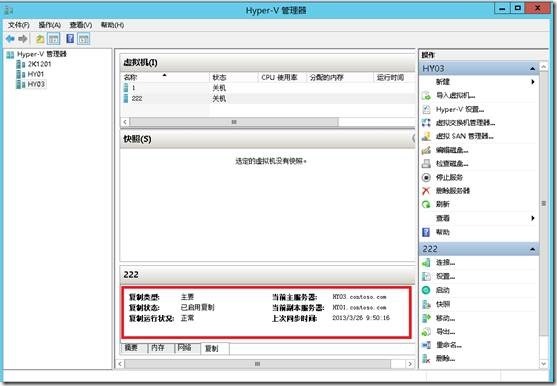This screenshot has width=557, height=386.
Task: Select server HY01 in tree
Action: pos(31,74)
